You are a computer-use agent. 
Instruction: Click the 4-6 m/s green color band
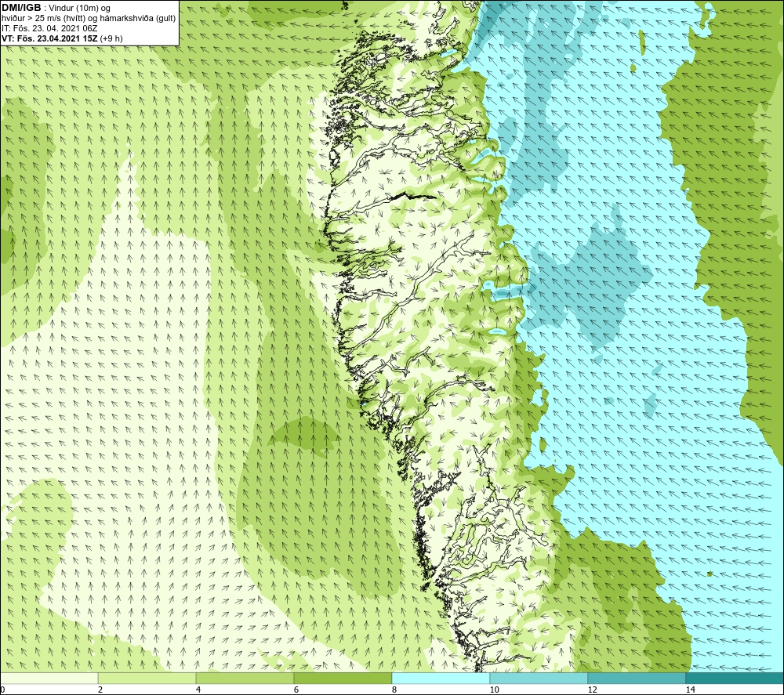pyautogui.click(x=245, y=678)
